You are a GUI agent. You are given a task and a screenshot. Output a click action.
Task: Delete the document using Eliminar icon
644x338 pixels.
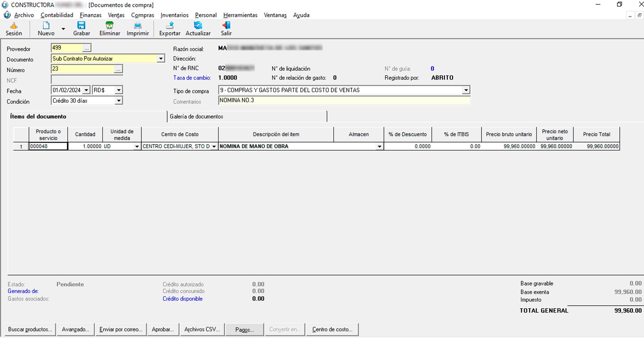pos(110,29)
